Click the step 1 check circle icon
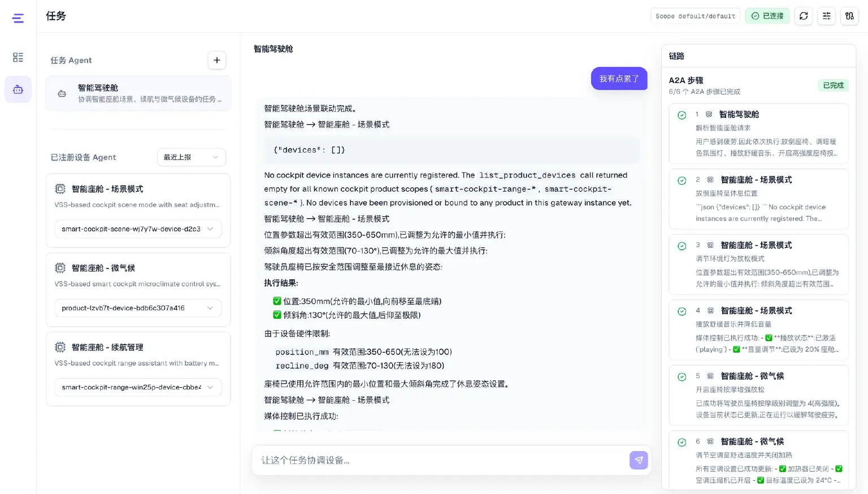This screenshot has width=868, height=494. pyautogui.click(x=682, y=115)
